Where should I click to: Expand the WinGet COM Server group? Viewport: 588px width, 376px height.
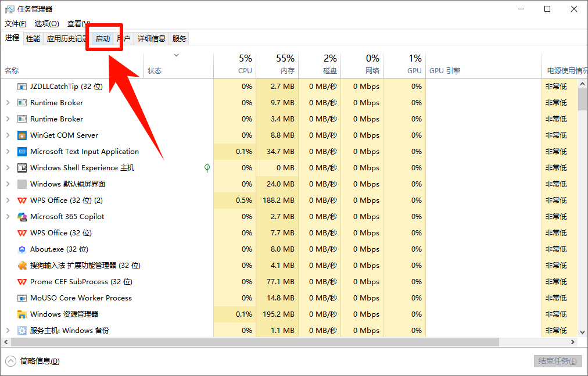pyautogui.click(x=8, y=135)
